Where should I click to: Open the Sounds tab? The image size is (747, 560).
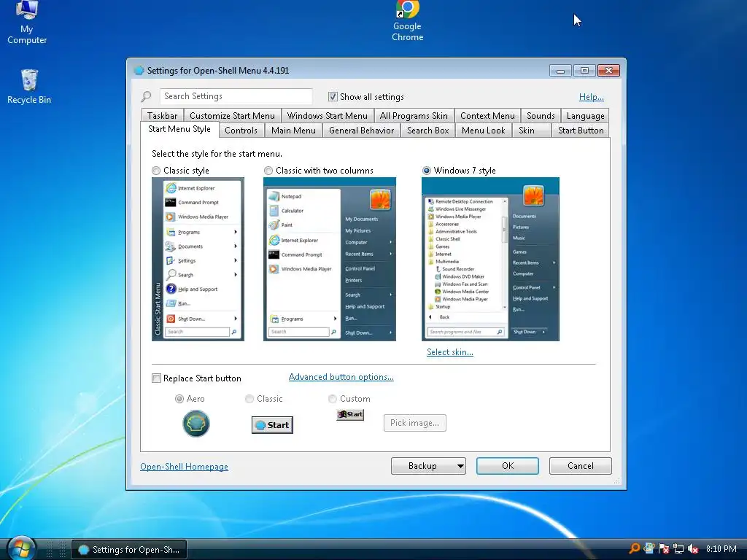[541, 116]
